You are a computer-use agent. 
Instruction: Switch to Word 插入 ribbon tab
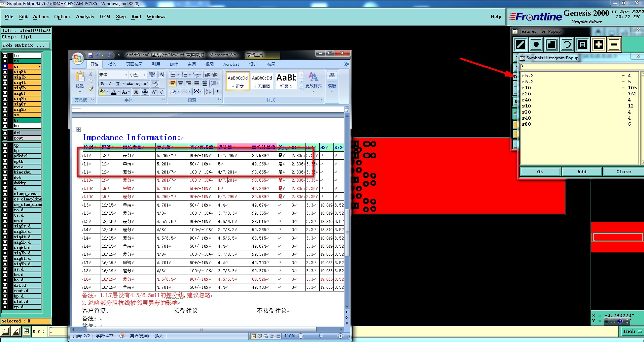(x=112, y=64)
